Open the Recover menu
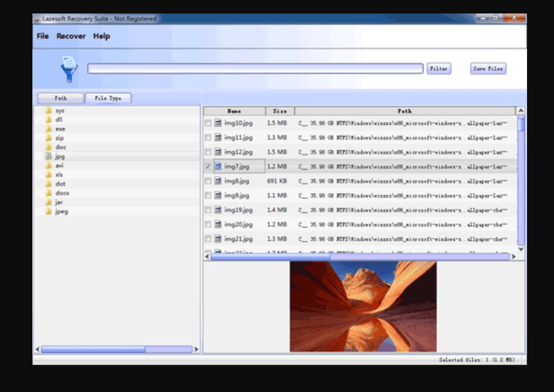This screenshot has width=554, height=392. tap(71, 36)
